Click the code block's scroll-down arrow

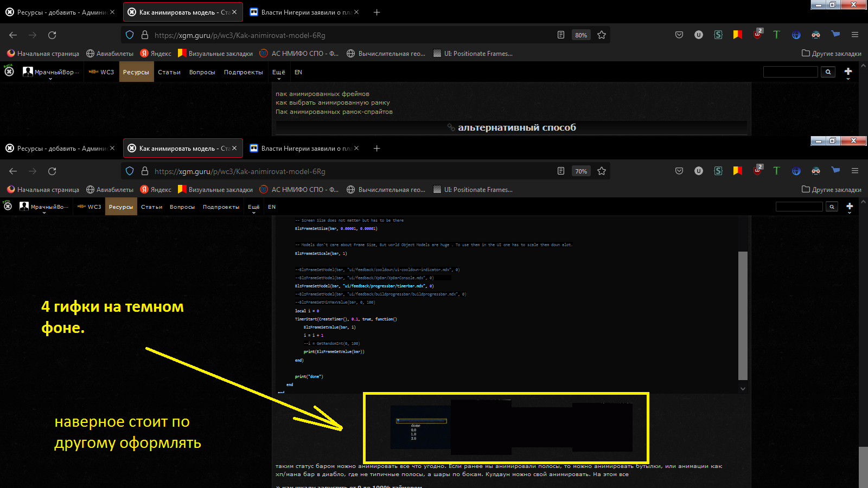point(743,389)
